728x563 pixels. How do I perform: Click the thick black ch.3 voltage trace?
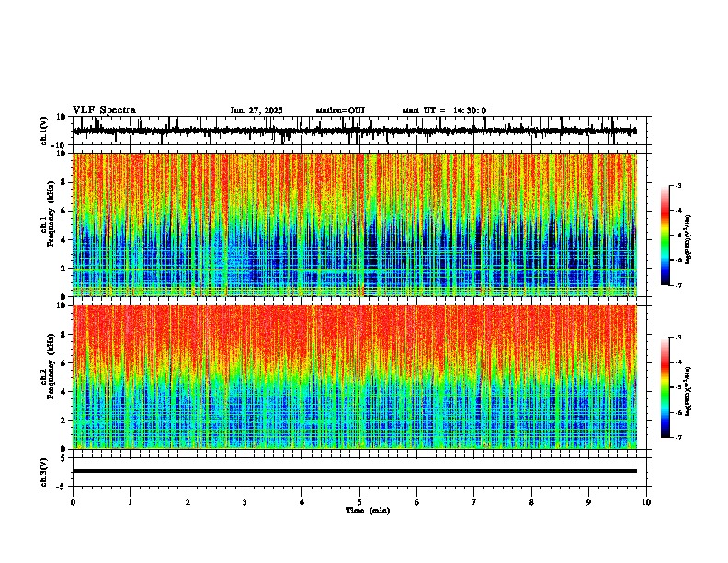[355, 471]
